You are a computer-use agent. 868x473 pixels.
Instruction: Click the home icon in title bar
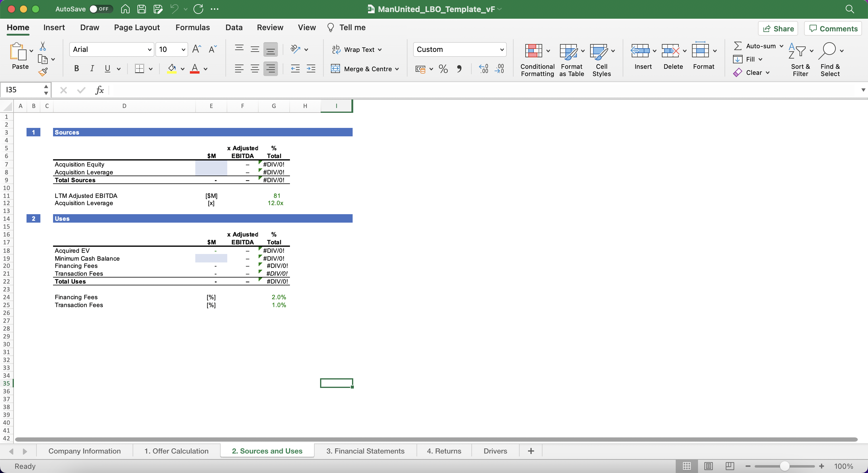[125, 9]
